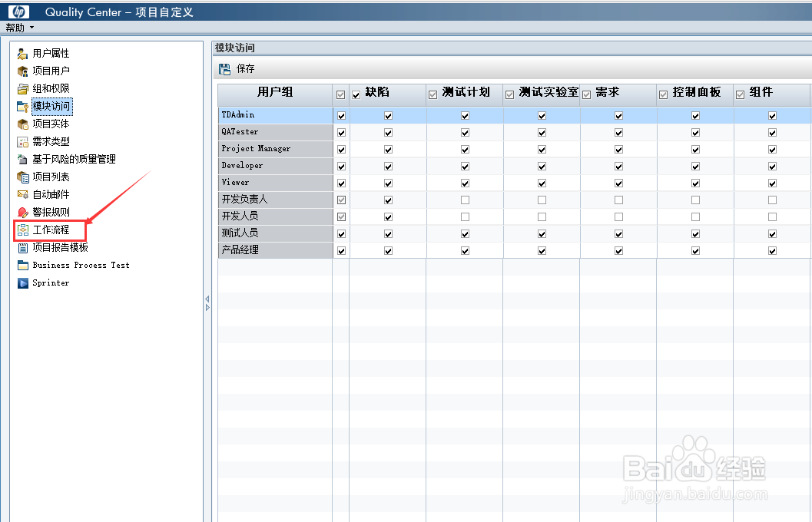Click the 组和权限 sidebar icon

click(x=23, y=88)
